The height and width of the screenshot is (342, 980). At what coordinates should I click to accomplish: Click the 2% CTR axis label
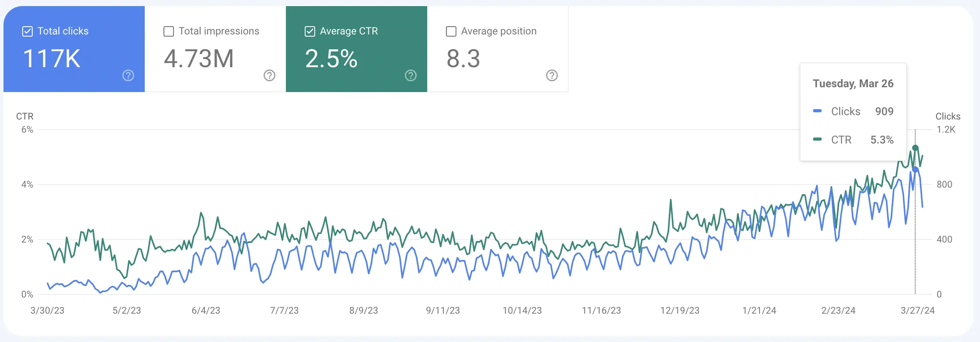click(27, 239)
